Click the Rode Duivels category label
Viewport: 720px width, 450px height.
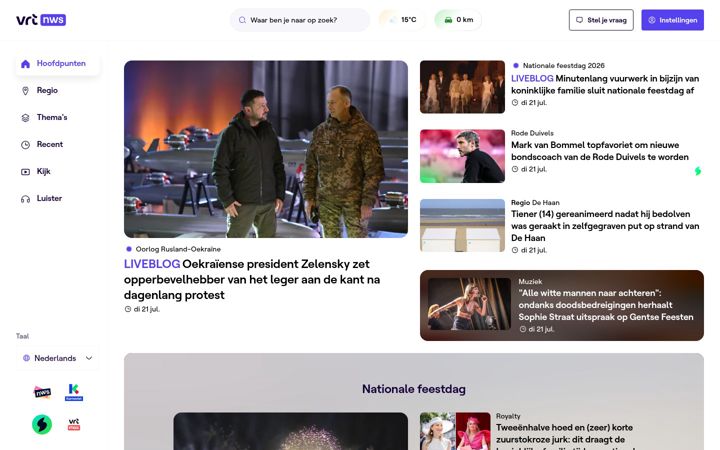pyautogui.click(x=532, y=133)
